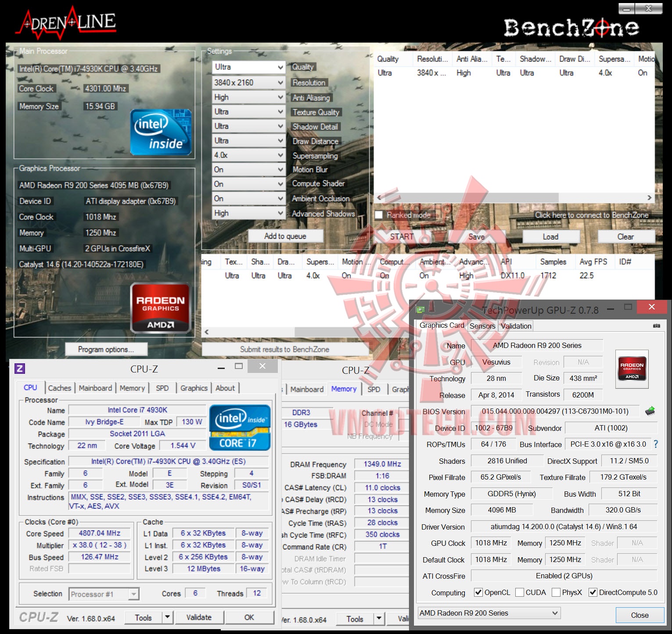Save the BIOS using the chip icon in GPU-Z
Viewport: 672px width, 634px height.
[650, 411]
